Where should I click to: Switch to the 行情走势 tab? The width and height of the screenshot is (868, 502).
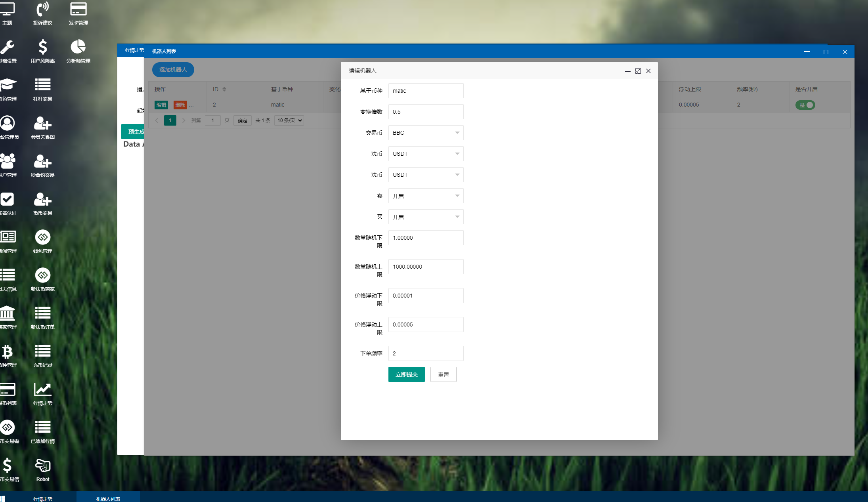[134, 51]
